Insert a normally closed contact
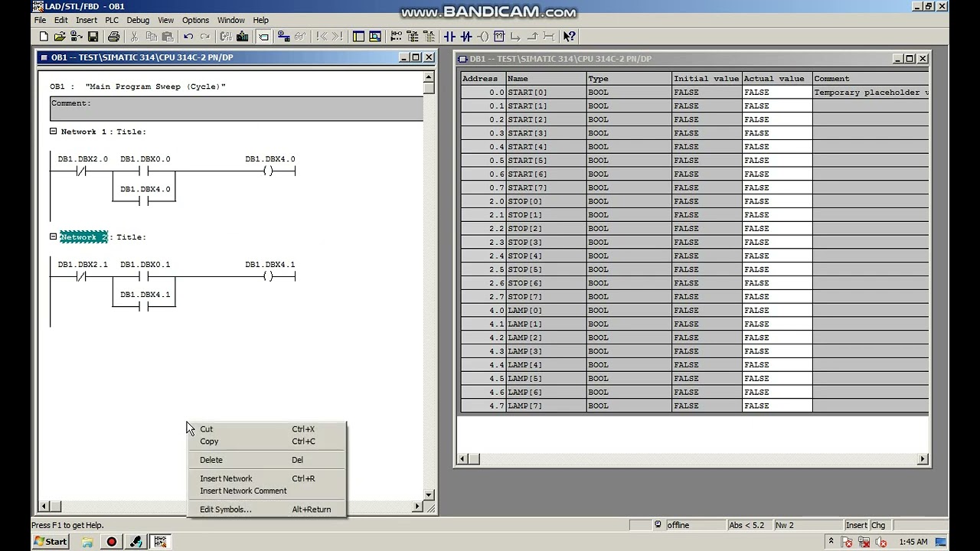 pyautogui.click(x=466, y=37)
